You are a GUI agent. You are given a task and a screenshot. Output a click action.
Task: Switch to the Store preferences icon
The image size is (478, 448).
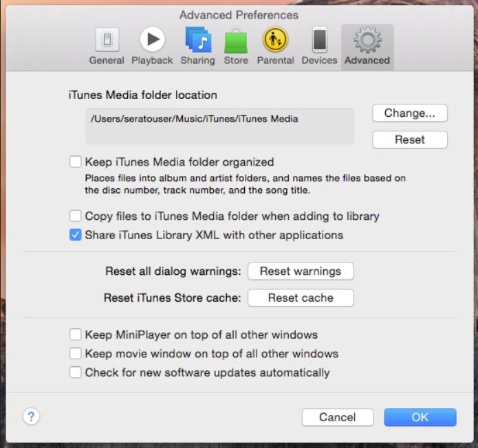pyautogui.click(x=236, y=41)
